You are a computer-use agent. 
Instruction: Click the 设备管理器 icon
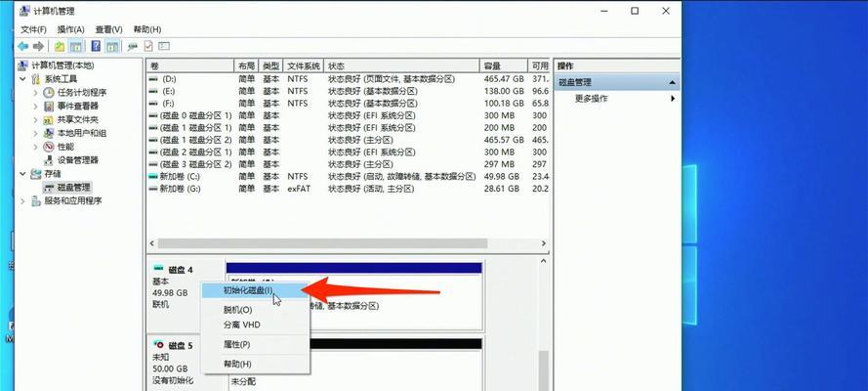[49, 160]
